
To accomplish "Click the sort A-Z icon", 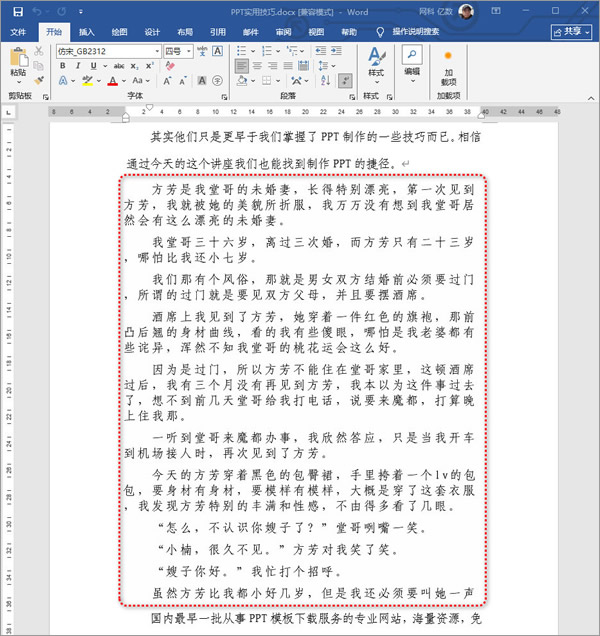I will (325, 81).
